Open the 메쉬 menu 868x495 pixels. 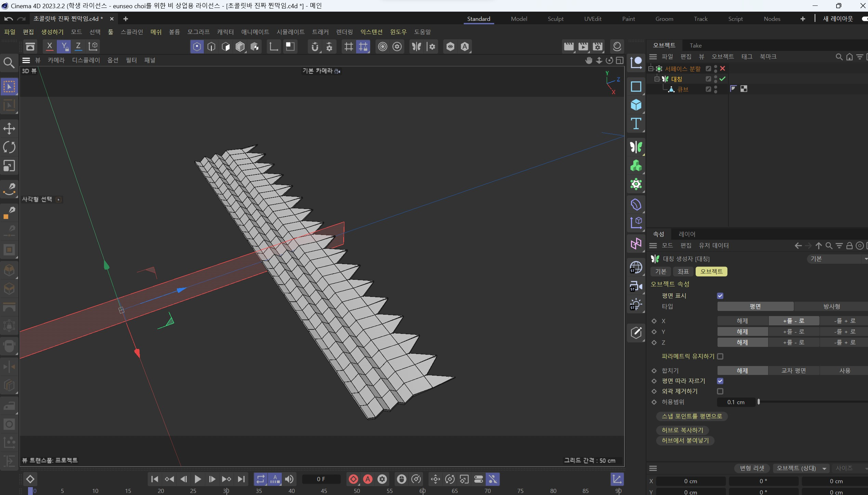[x=156, y=32]
